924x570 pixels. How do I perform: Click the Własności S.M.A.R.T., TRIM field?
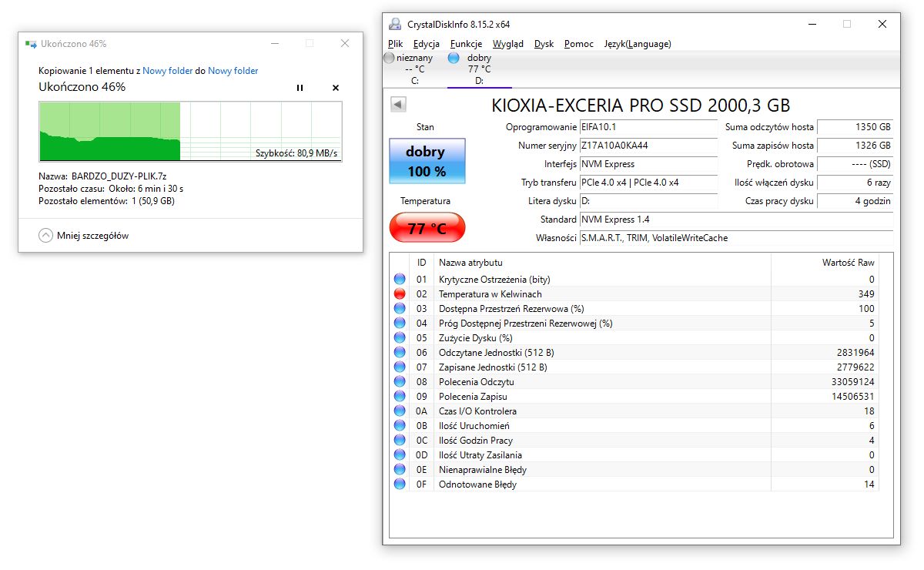pos(736,238)
